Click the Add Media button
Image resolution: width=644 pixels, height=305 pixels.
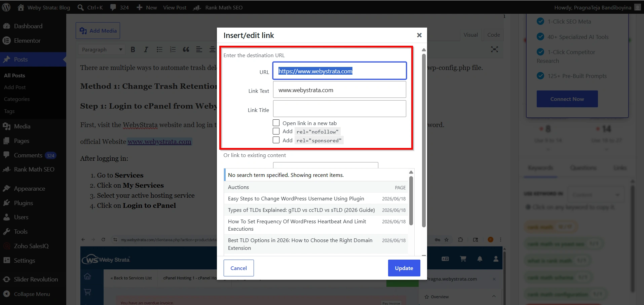(98, 31)
